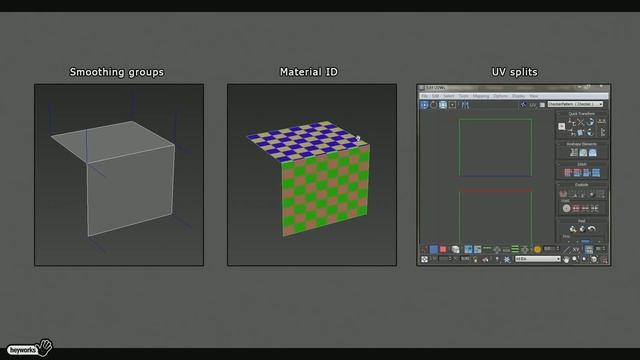The image size is (640, 360).
Task: Select the Zoom magnifier tool icon
Action: (575, 259)
